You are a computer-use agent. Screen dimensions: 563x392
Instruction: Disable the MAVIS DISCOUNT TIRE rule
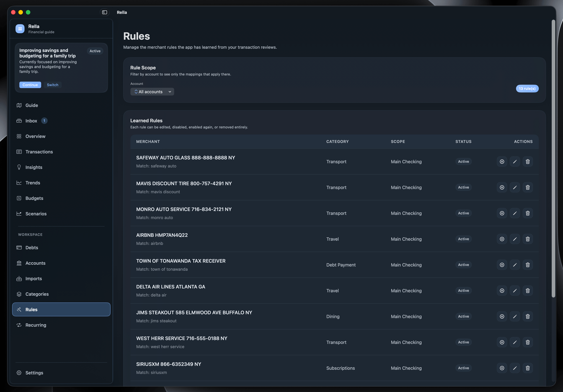[x=502, y=187]
